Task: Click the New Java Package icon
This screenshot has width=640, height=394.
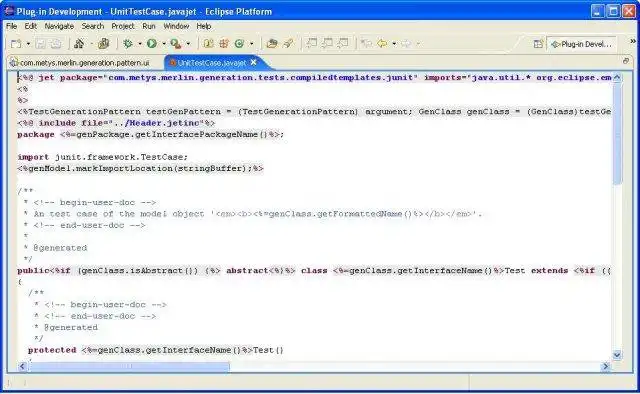Action: pos(224,44)
